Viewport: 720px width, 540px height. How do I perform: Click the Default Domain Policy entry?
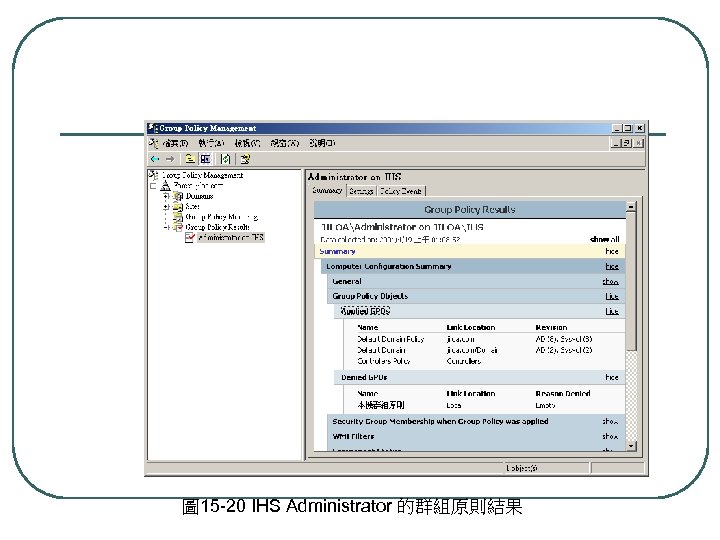point(391,339)
